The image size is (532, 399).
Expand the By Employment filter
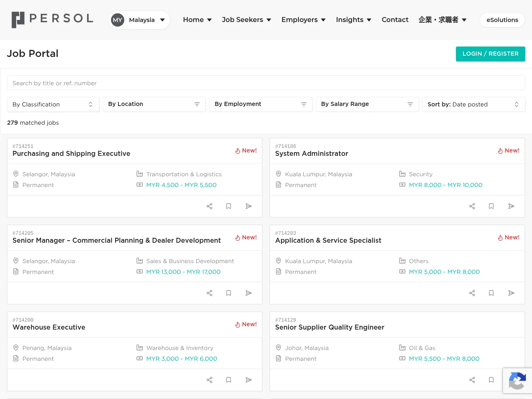tap(261, 104)
